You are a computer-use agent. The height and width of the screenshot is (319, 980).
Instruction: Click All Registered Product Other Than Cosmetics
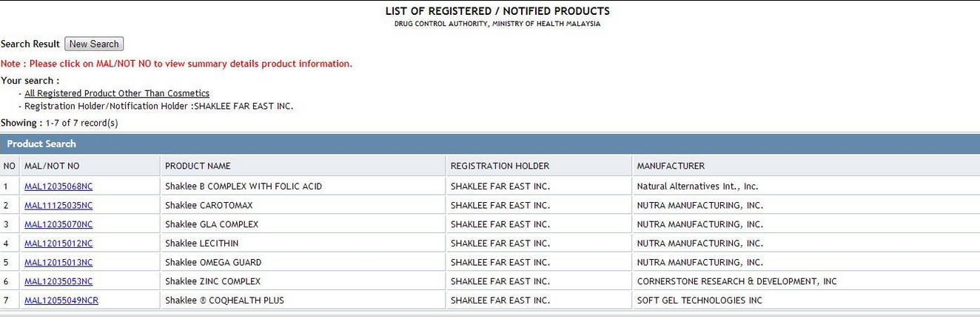pyautogui.click(x=117, y=93)
